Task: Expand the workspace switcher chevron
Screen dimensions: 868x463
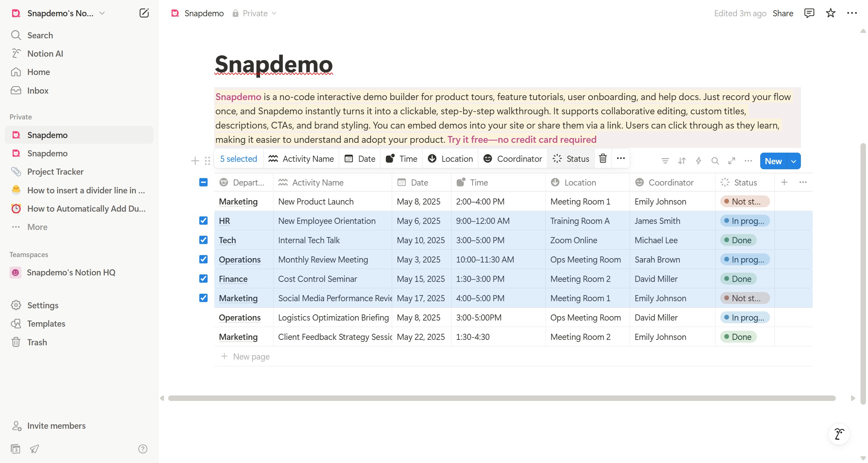Action: tap(102, 13)
